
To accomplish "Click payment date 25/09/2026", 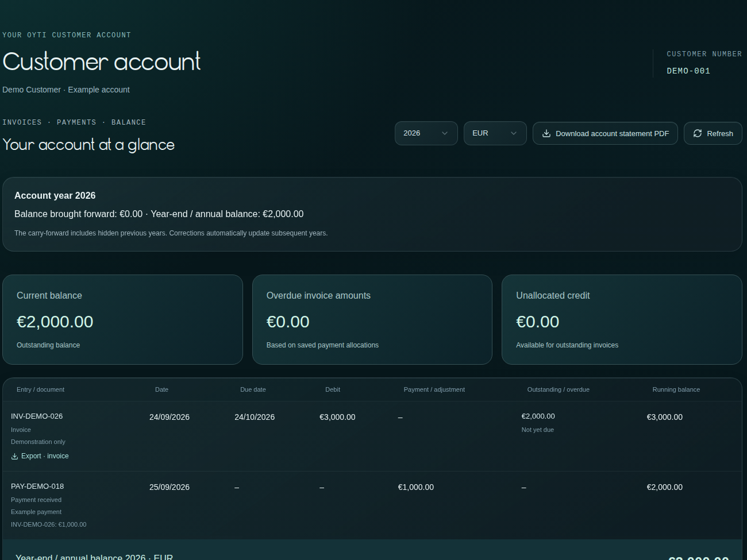I will point(170,487).
